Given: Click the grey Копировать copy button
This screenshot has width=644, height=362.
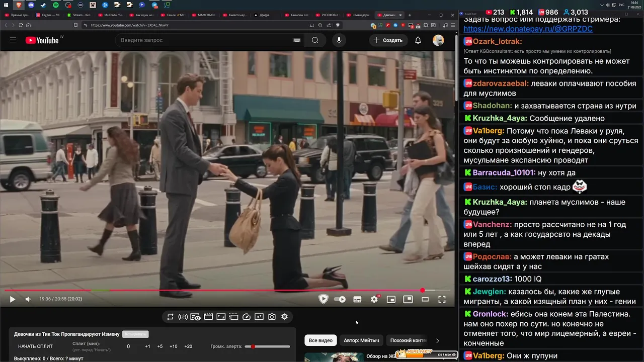Looking at the screenshot, I should click(135, 334).
